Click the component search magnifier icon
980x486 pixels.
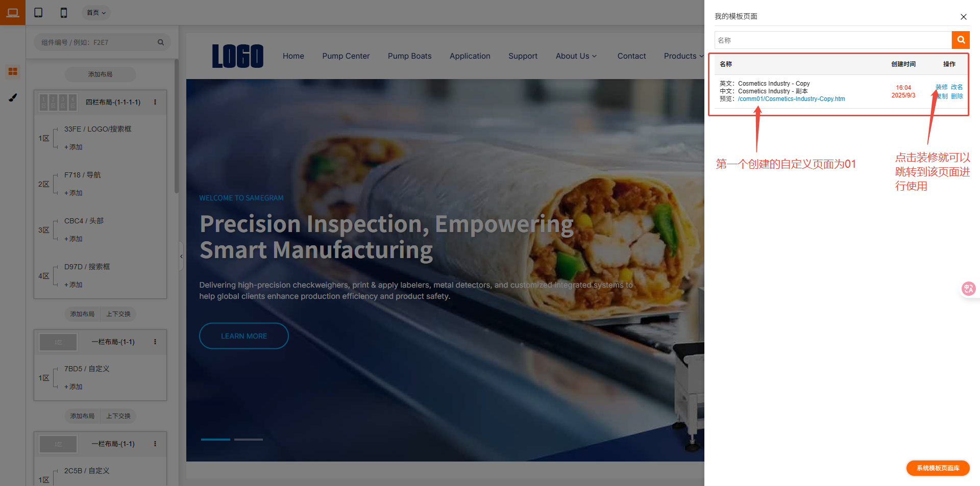[161, 42]
